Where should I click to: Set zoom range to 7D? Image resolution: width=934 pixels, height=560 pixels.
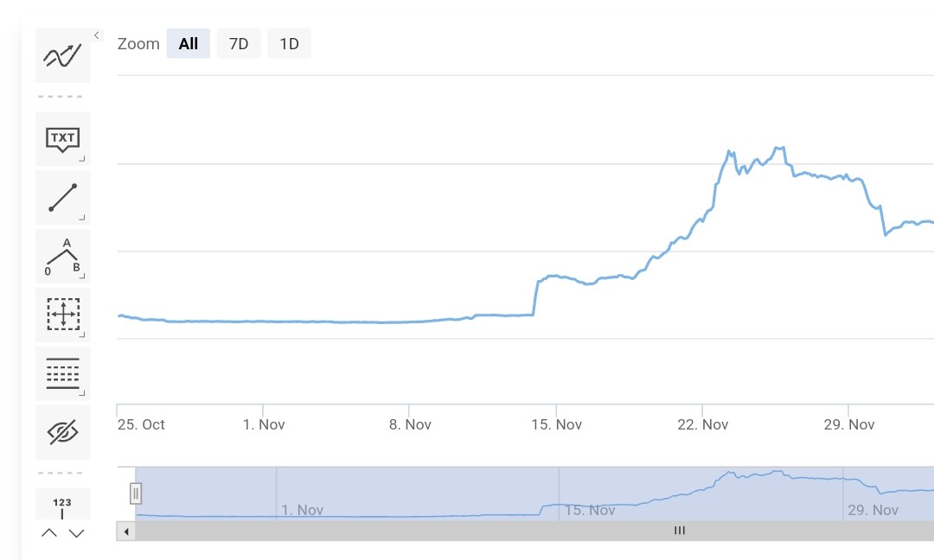239,43
